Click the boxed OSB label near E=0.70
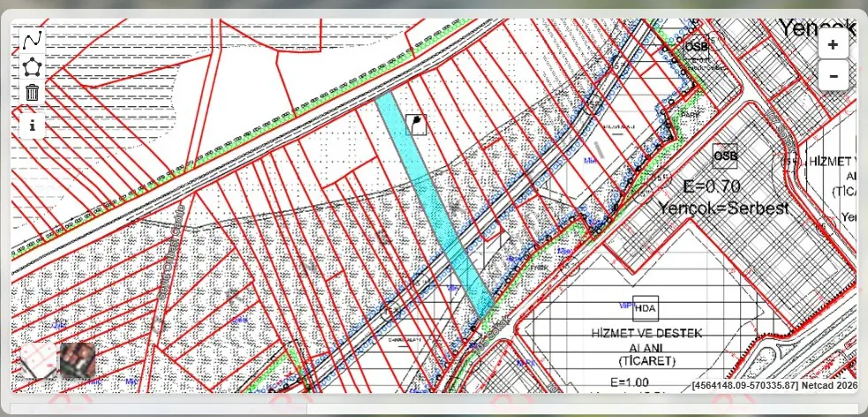Image resolution: width=868 pixels, height=417 pixels. point(725,156)
